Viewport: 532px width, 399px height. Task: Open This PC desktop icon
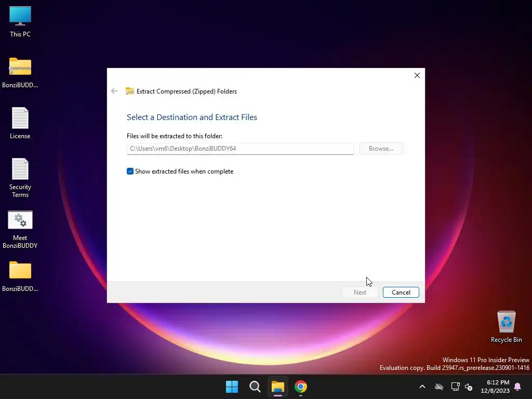[20, 22]
